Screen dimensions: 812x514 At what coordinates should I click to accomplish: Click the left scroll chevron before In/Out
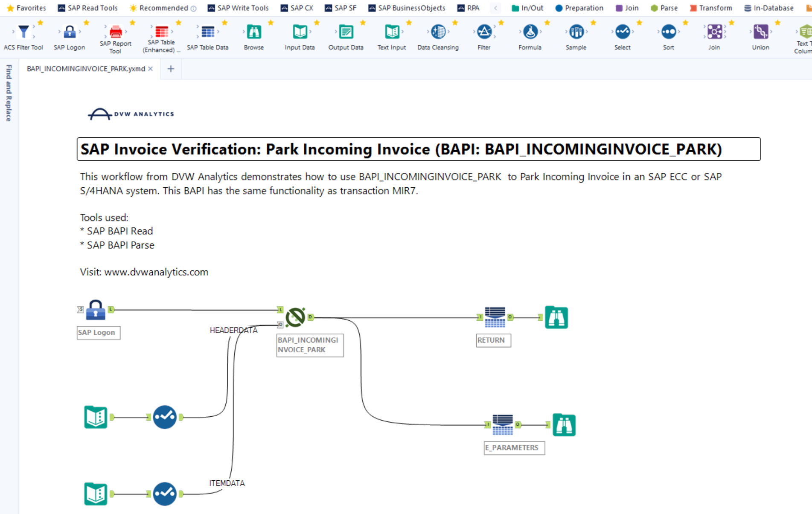pos(495,8)
